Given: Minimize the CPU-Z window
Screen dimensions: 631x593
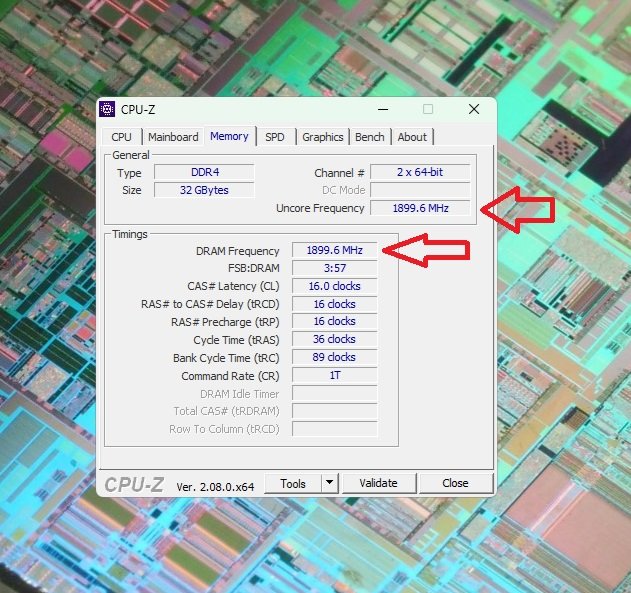Looking at the screenshot, I should point(383,109).
